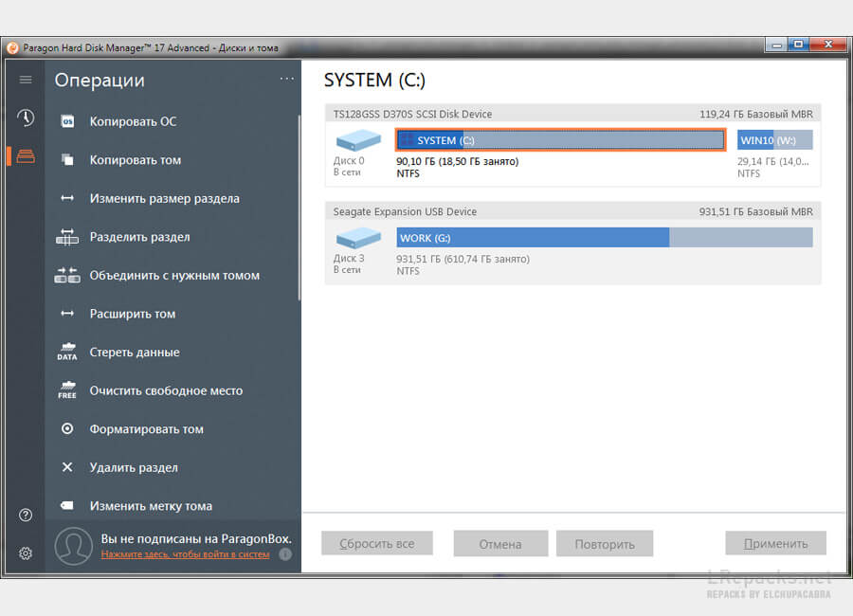
Task: Click the Disk 3 drive icon
Action: pyautogui.click(x=358, y=237)
